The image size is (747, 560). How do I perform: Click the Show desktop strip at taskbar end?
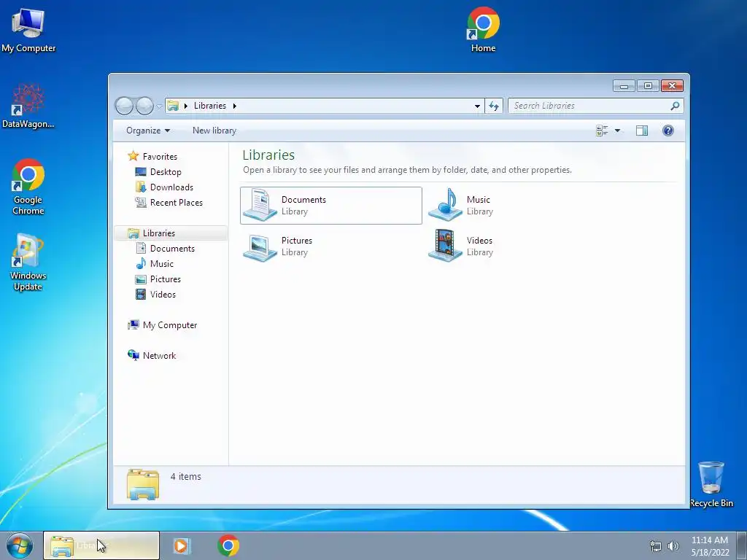pyautogui.click(x=742, y=545)
